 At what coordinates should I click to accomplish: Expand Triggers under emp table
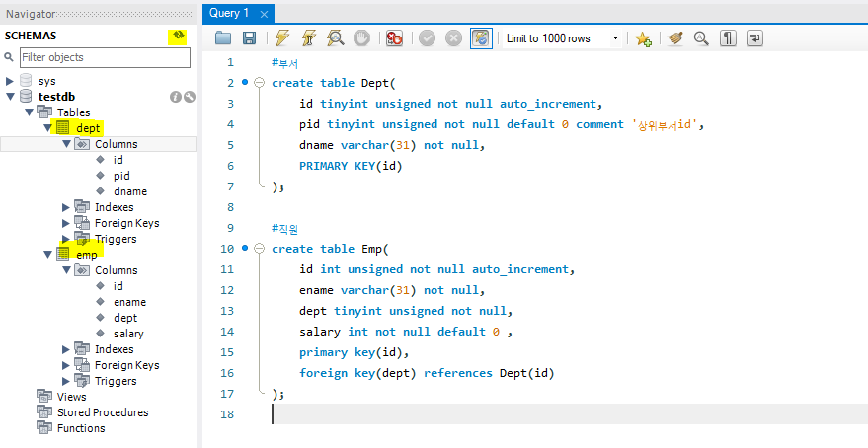point(66,381)
